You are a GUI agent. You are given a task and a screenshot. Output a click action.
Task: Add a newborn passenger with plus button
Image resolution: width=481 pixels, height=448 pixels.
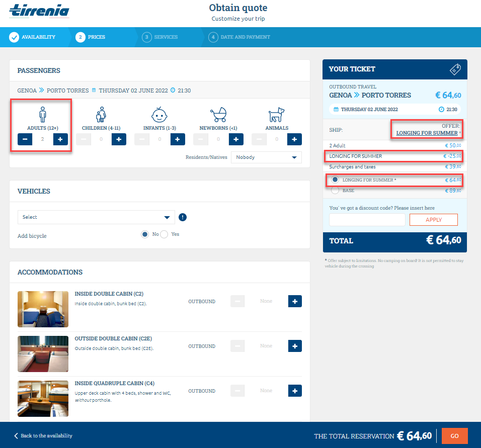[x=236, y=139]
